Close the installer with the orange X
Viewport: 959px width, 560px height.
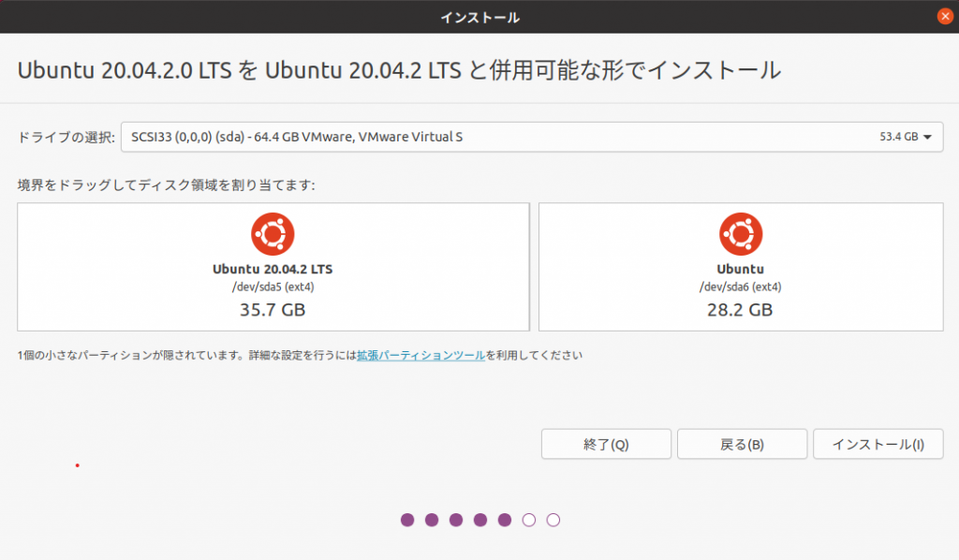[x=945, y=17]
